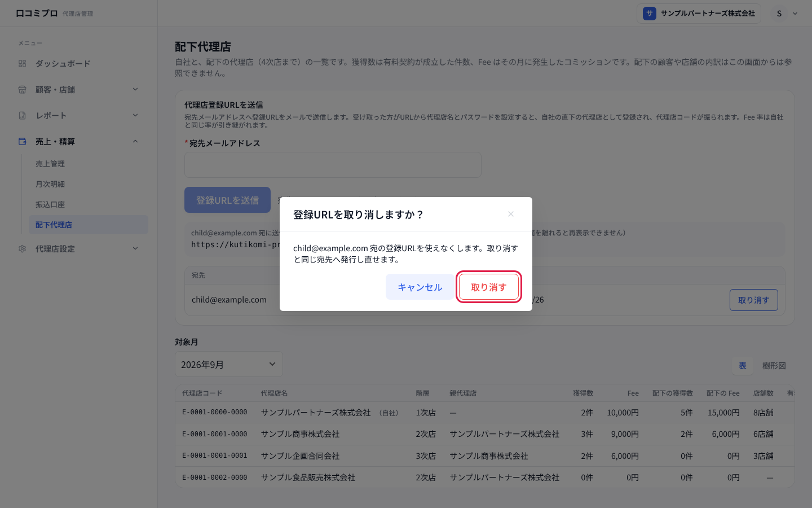Viewport: 812px width, 508px height.
Task: Click サンプル企画合同会社 table row name
Action: click(x=300, y=456)
